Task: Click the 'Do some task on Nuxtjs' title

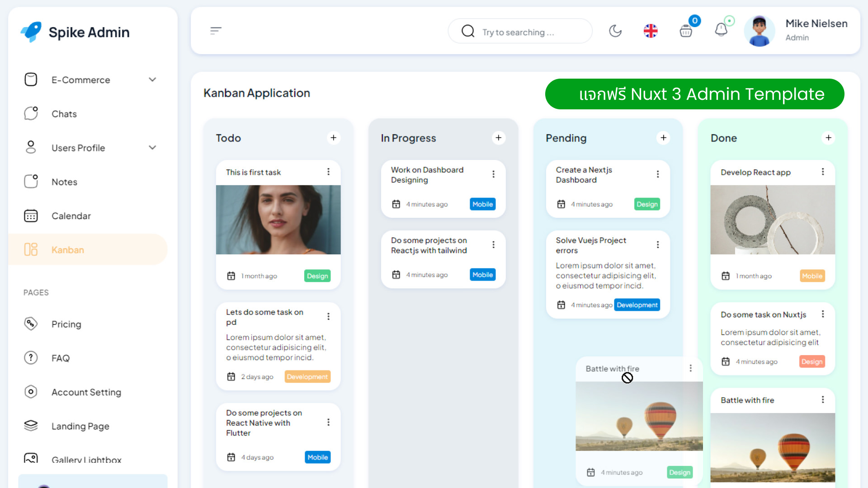Action: (x=764, y=314)
